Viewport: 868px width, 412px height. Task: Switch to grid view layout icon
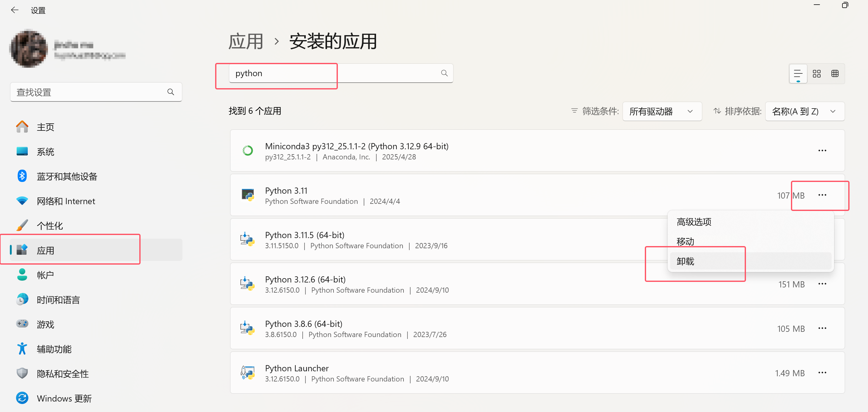tap(817, 73)
